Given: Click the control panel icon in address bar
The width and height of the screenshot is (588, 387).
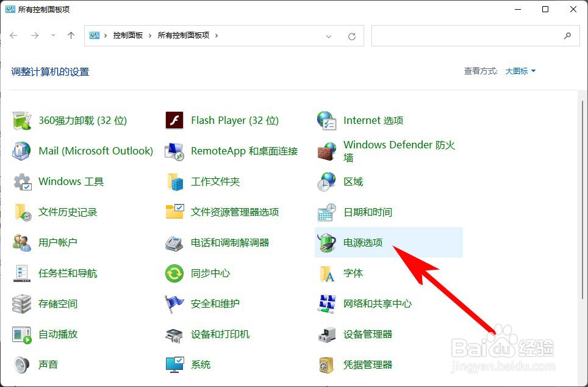Looking at the screenshot, I should click(x=95, y=35).
